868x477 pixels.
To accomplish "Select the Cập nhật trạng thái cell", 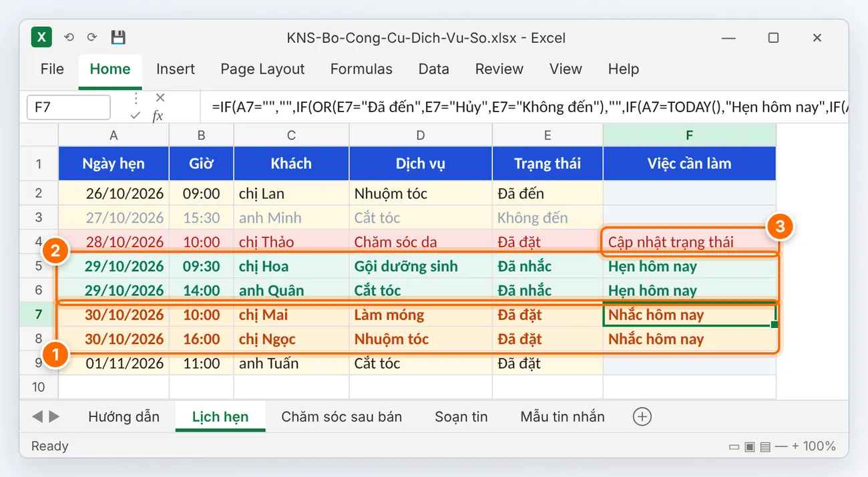I will (689, 242).
